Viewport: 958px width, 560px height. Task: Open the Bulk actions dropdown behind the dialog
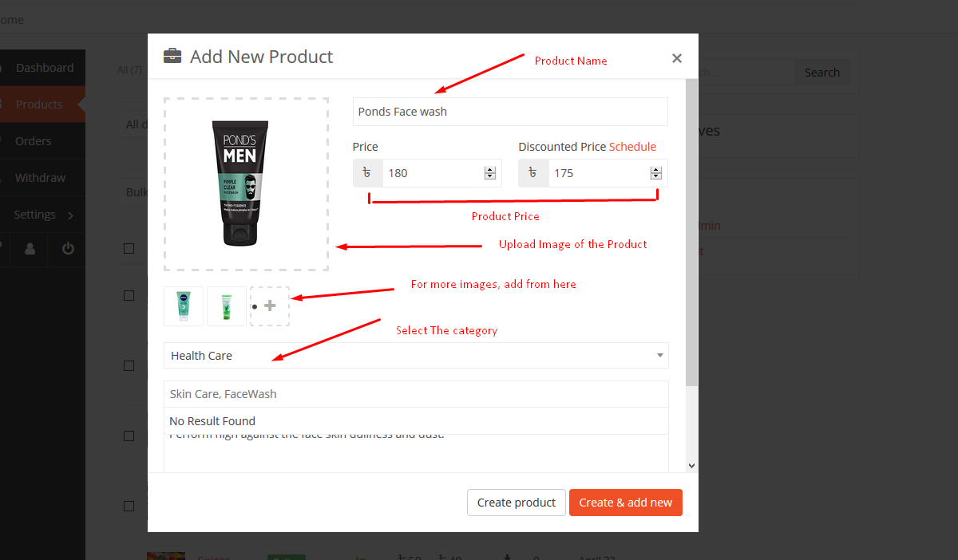tap(134, 192)
